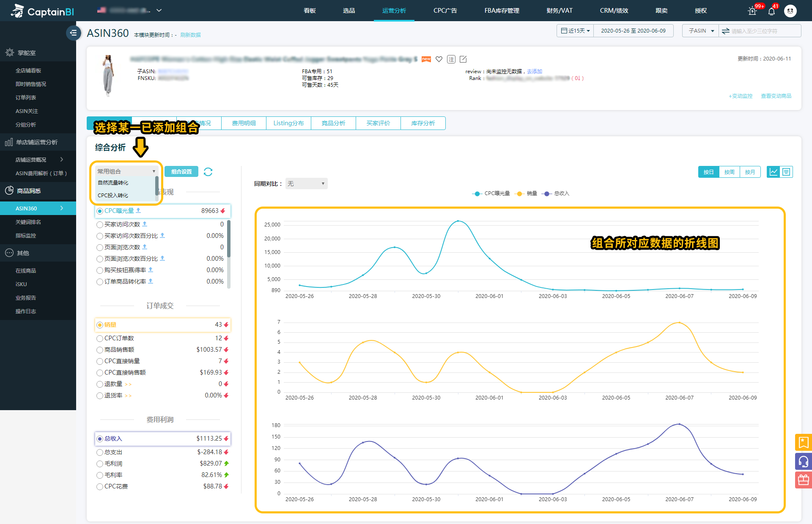
Task: Choose CPC投入转化 from the combination list
Action: click(113, 196)
